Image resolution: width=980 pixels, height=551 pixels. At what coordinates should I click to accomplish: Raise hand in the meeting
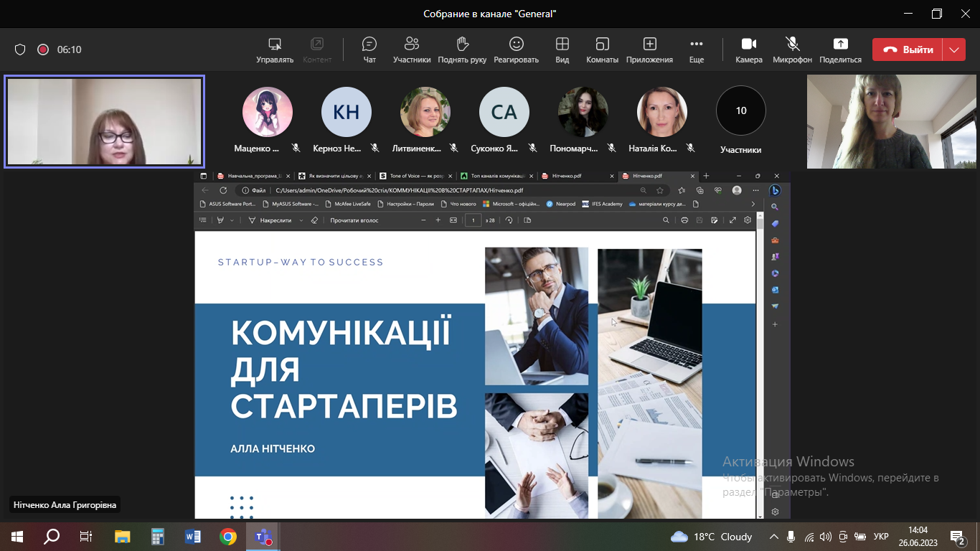click(x=462, y=50)
